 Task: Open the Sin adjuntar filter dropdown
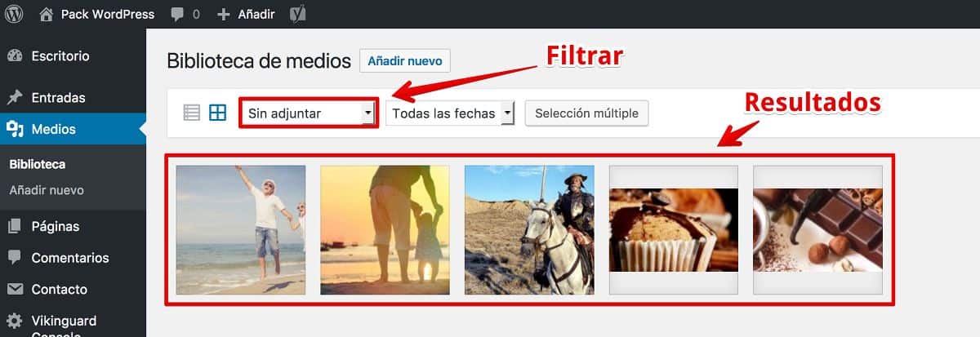309,113
